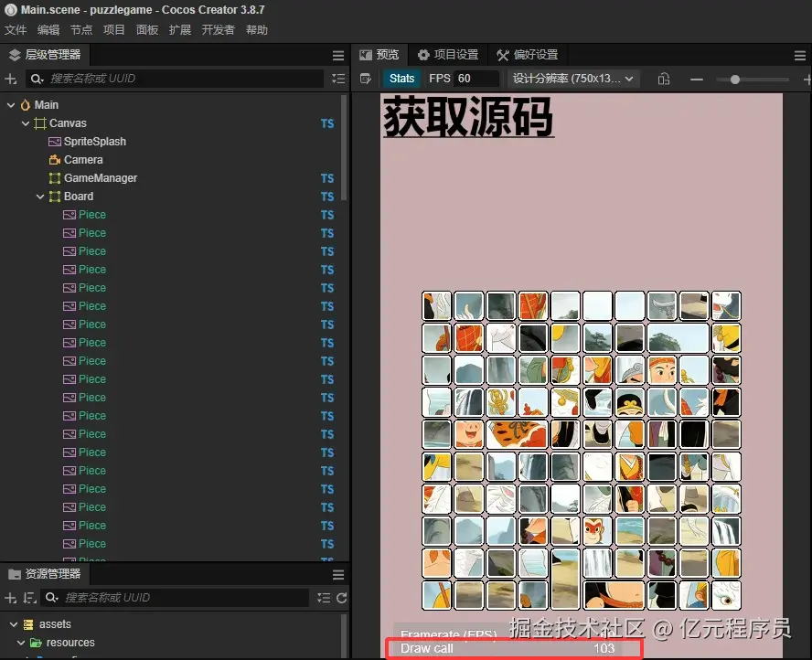The image size is (812, 660).
Task: Collapse the assets folder in asset manager
Action: pos(13,624)
